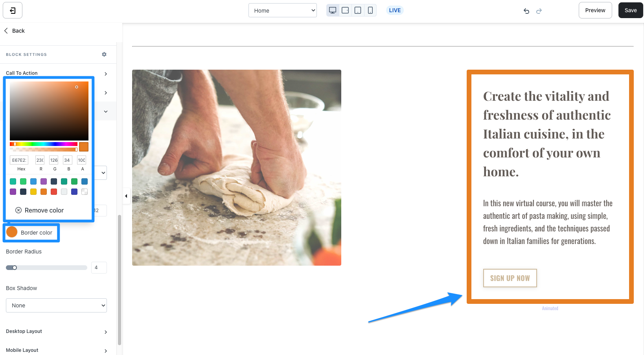Viewport: 644px width, 355px height.
Task: Click the Hex color input field
Action: pos(19,160)
